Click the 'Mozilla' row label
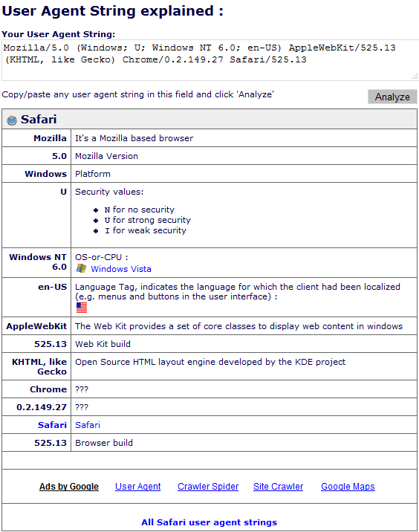The height and width of the screenshot is (532, 419). point(51,138)
